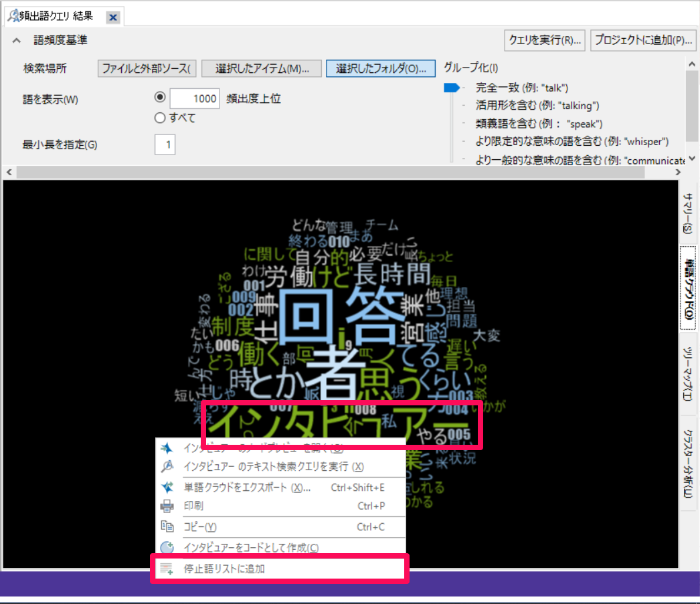Click the query icon on the result tab

[x=12, y=16]
